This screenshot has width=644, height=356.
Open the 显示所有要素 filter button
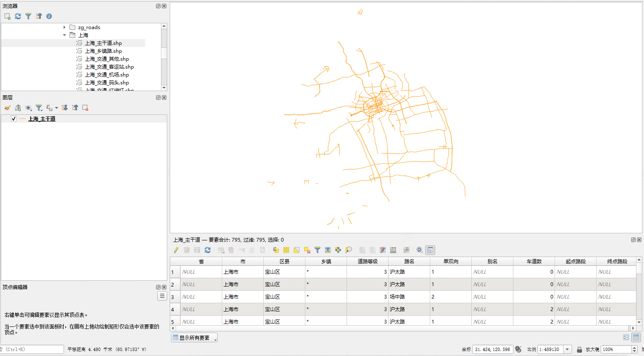194,338
